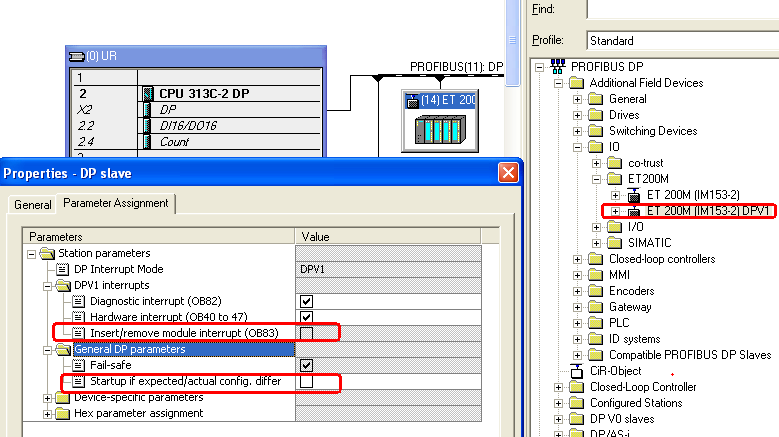Image resolution: width=779 pixels, height=437 pixels.
Task: Select the ET 200M station image on PROFIBUS
Action: point(440,129)
